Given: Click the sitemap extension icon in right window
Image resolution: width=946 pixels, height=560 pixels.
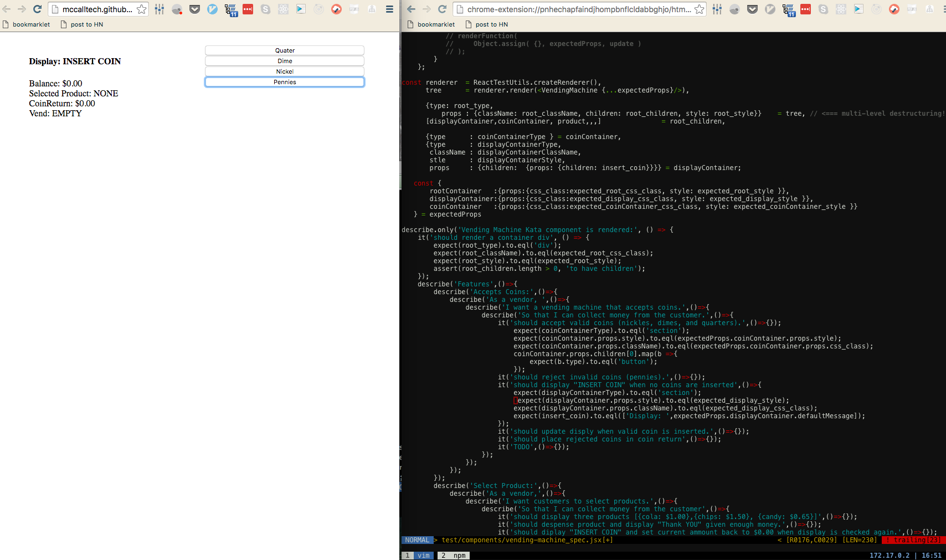Looking at the screenshot, I should (x=929, y=9).
